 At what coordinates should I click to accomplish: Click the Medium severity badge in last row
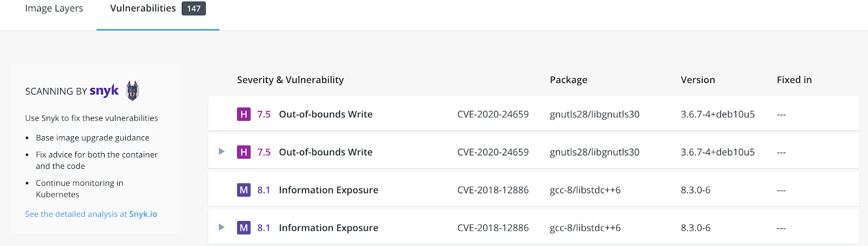244,228
